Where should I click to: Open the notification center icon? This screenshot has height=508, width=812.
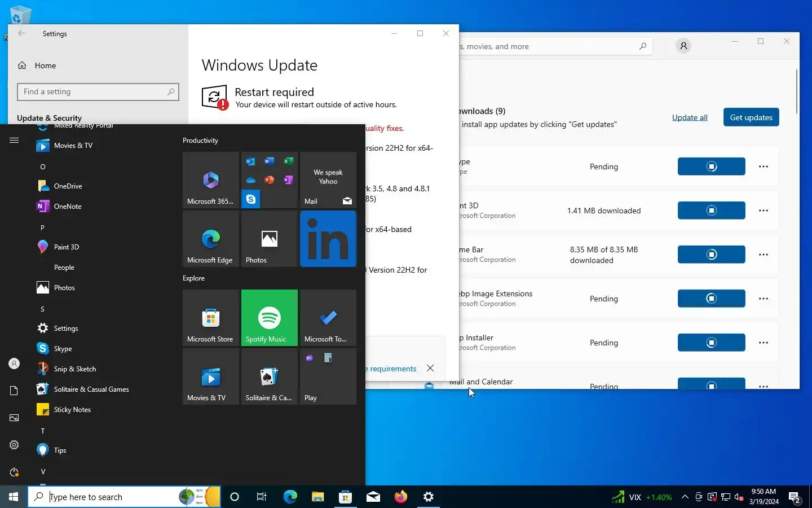795,497
